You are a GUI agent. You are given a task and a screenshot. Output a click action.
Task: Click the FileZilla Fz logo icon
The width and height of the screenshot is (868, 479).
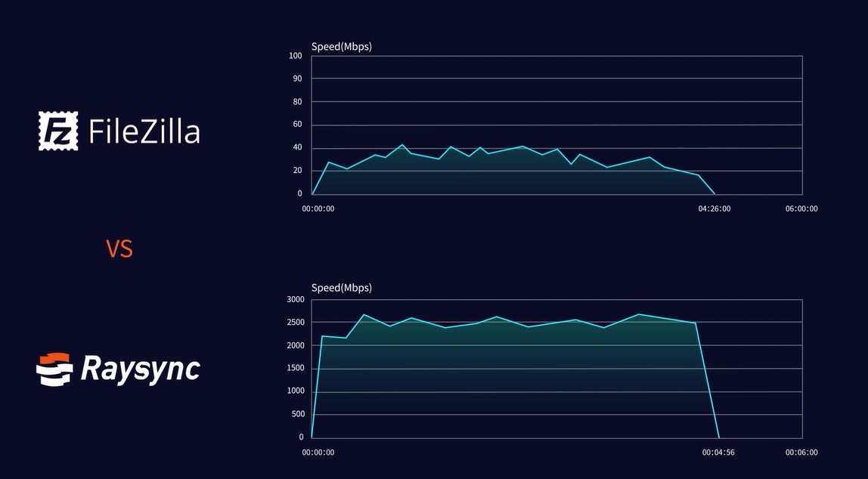click(x=58, y=131)
